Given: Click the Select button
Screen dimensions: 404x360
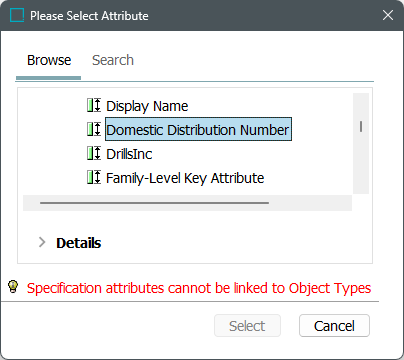Looking at the screenshot, I should pyautogui.click(x=247, y=326).
